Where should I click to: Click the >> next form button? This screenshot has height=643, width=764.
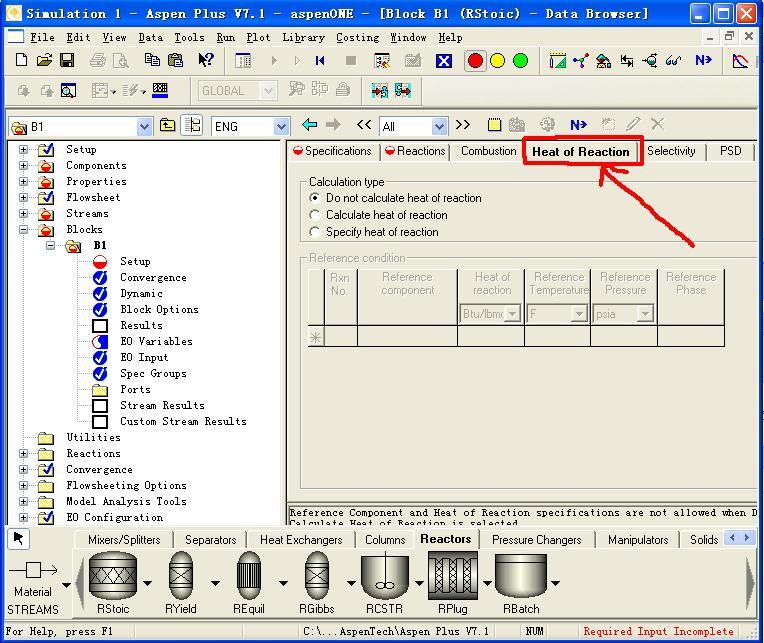pos(463,125)
